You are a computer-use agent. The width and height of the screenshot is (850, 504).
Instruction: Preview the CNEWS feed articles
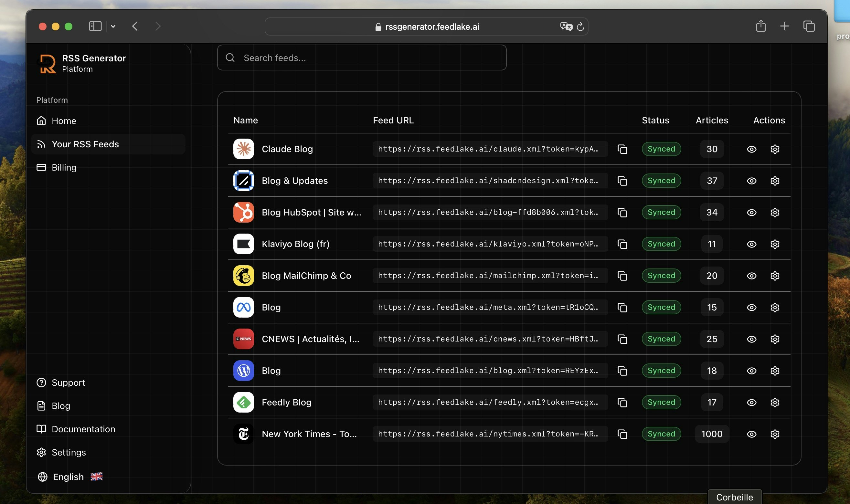point(751,339)
